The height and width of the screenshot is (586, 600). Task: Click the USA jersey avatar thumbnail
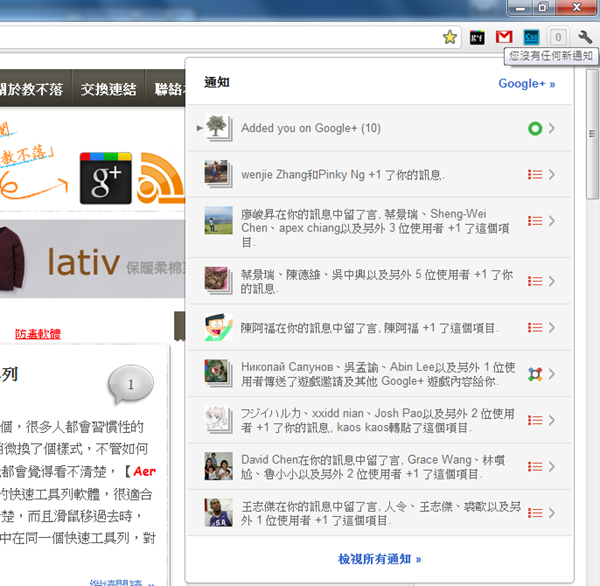point(218,513)
